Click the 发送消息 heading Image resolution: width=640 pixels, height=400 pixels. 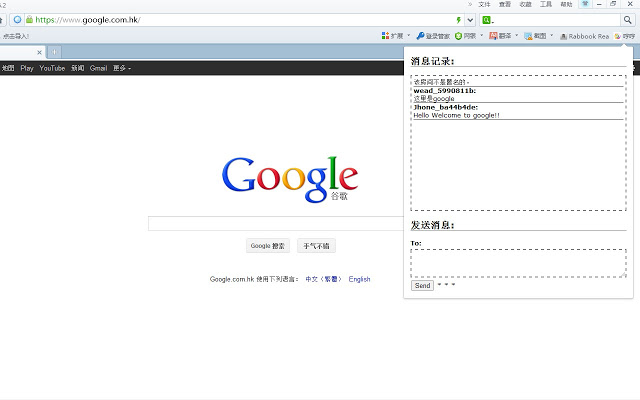[x=432, y=225]
